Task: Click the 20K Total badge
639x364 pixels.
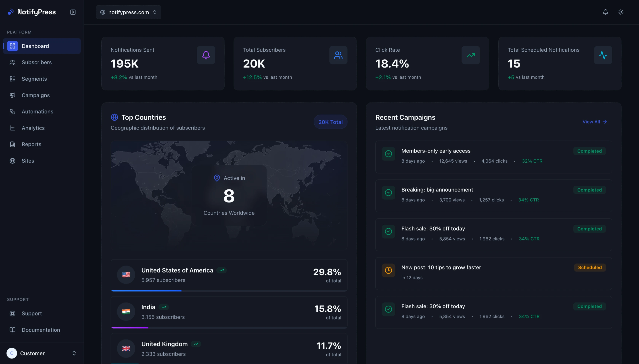Action: tap(330, 122)
